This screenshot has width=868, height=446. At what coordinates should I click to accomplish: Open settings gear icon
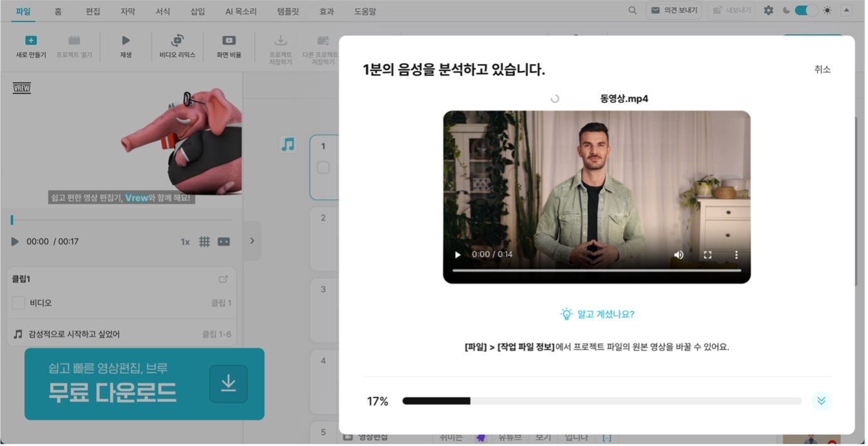tap(768, 10)
